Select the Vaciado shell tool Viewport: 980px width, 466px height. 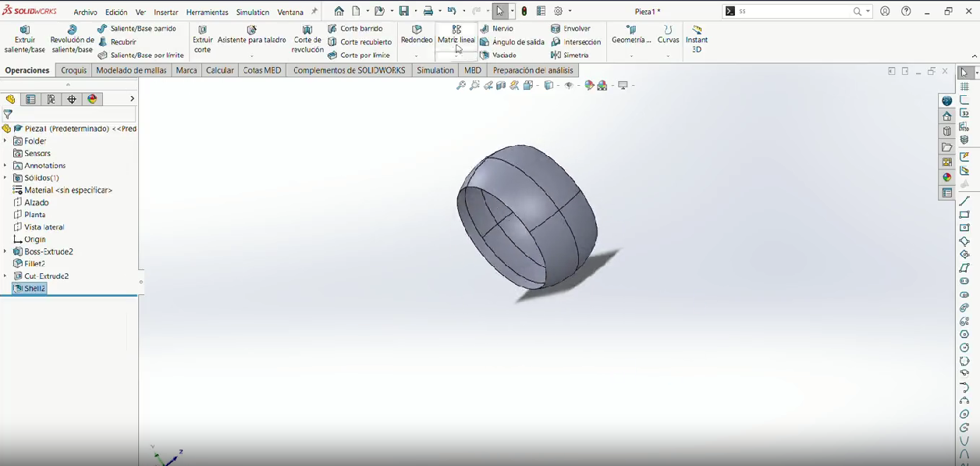pos(499,55)
